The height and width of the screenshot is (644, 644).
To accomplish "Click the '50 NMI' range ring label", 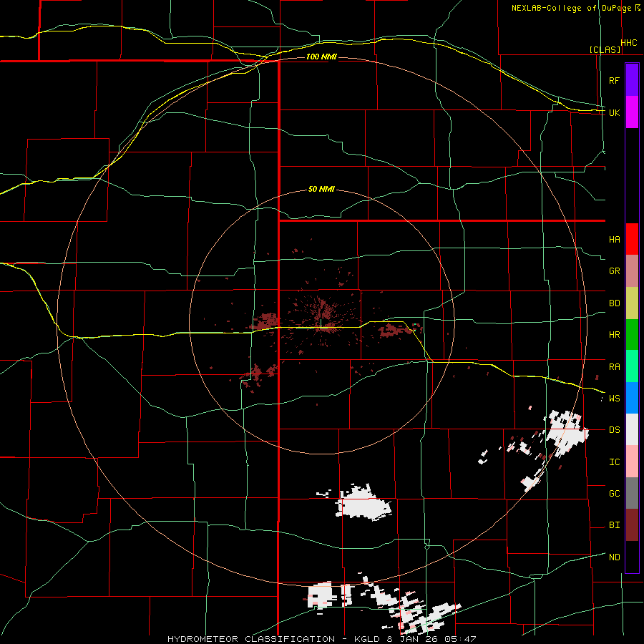I will 321,190.
